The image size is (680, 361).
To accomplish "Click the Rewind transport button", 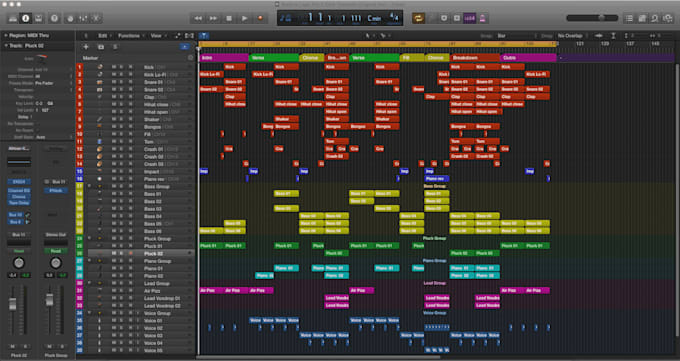I will point(198,18).
